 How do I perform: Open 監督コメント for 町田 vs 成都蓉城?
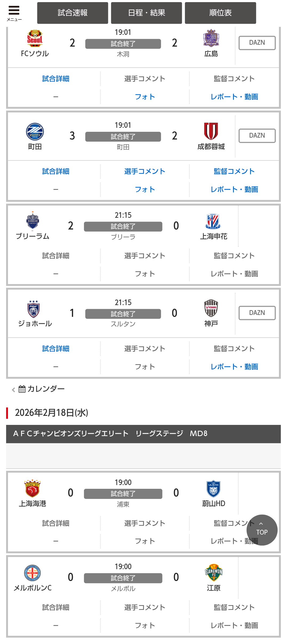click(x=234, y=171)
